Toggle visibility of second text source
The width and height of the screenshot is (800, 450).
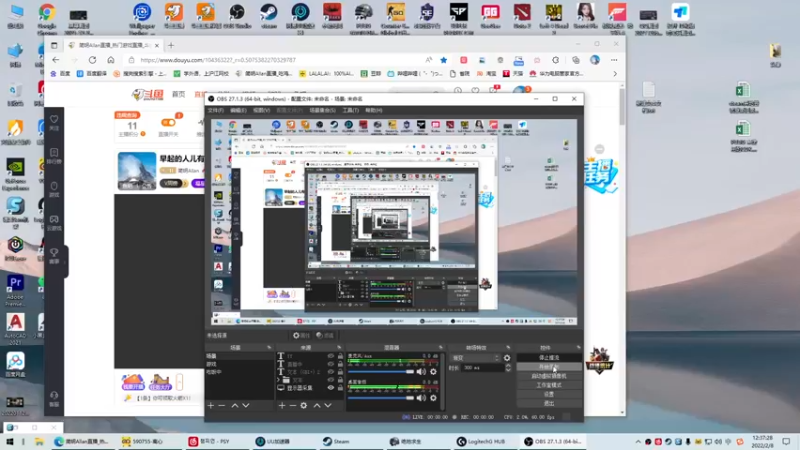(331, 364)
